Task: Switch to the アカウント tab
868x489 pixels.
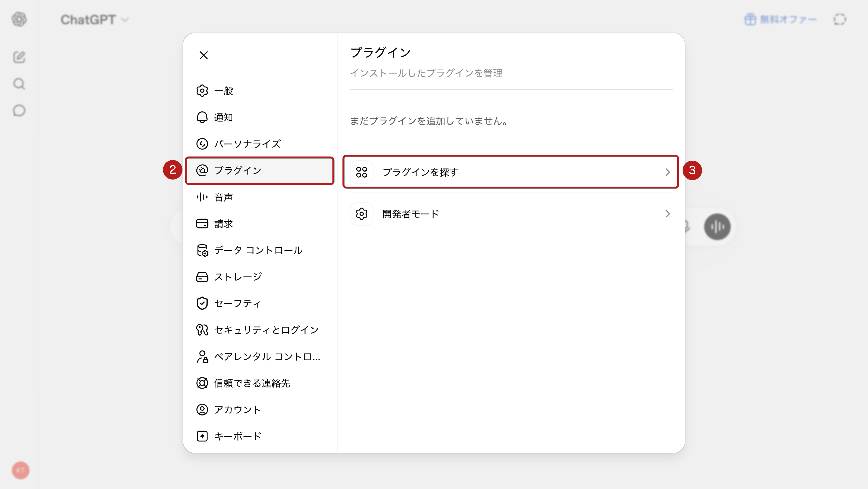Action: 260,410
